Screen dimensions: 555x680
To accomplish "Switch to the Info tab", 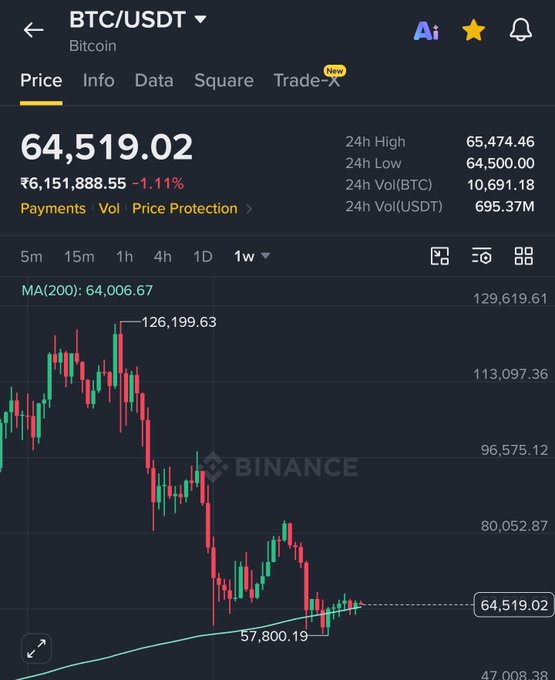I will 98,81.
